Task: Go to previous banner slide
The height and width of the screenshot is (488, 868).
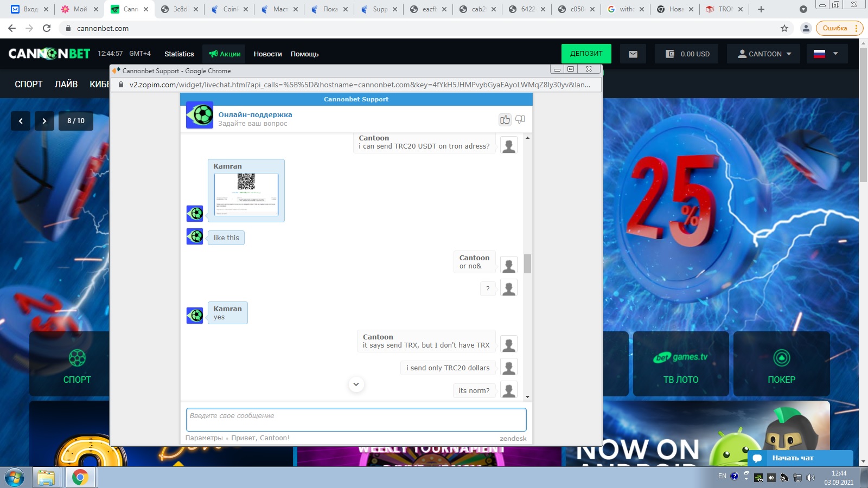Action: click(x=21, y=121)
